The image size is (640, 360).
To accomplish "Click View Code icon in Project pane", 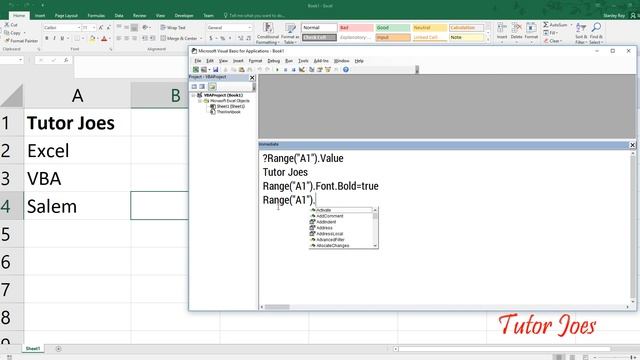I will [194, 87].
